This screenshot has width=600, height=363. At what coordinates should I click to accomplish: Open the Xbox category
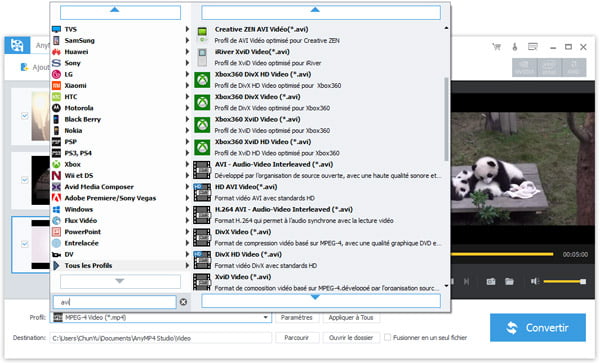(121, 164)
